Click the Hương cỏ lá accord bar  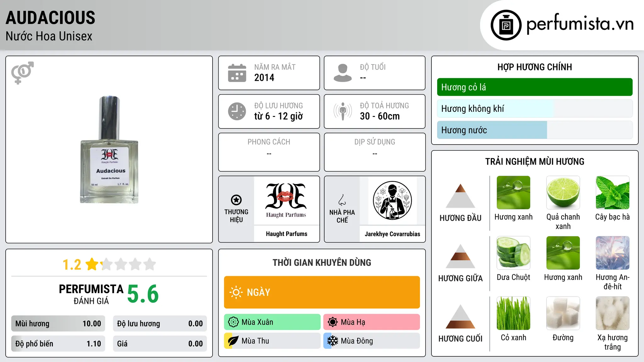pyautogui.click(x=535, y=87)
